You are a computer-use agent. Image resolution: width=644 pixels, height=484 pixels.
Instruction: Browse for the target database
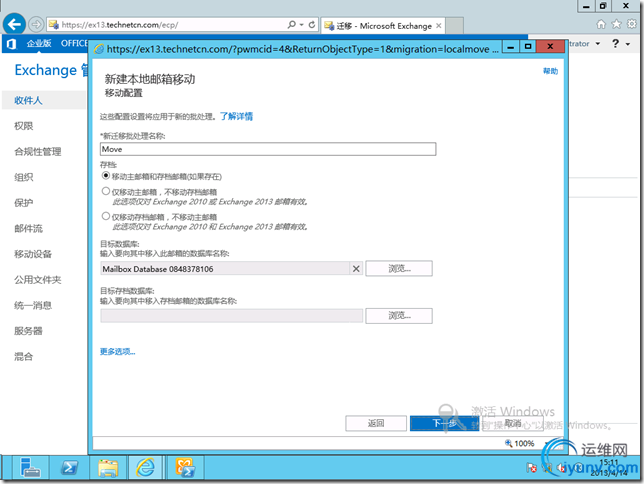click(x=399, y=269)
